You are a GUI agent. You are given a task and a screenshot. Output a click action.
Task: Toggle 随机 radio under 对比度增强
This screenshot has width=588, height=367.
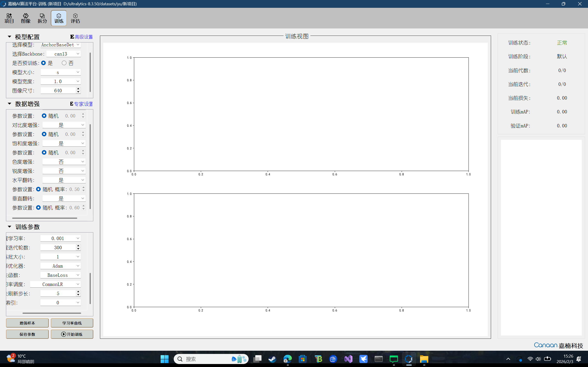click(44, 134)
